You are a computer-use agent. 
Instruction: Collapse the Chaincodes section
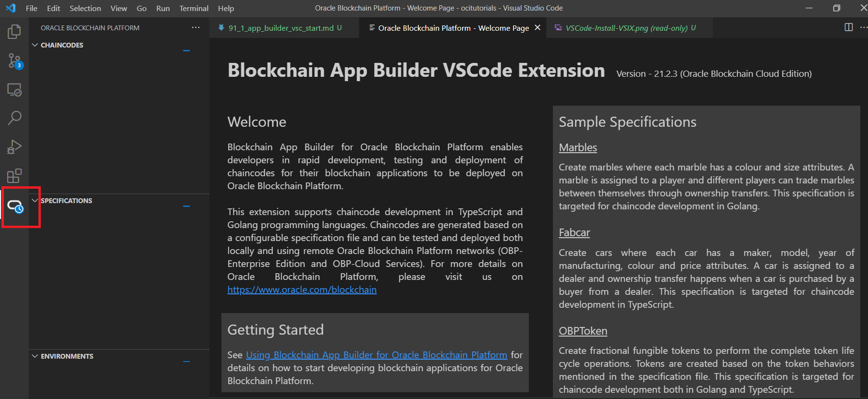click(35, 45)
